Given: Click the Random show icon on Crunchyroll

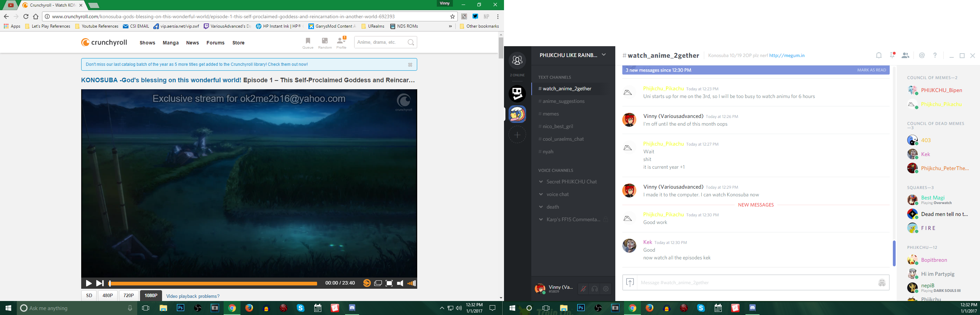Looking at the screenshot, I should click(x=325, y=43).
